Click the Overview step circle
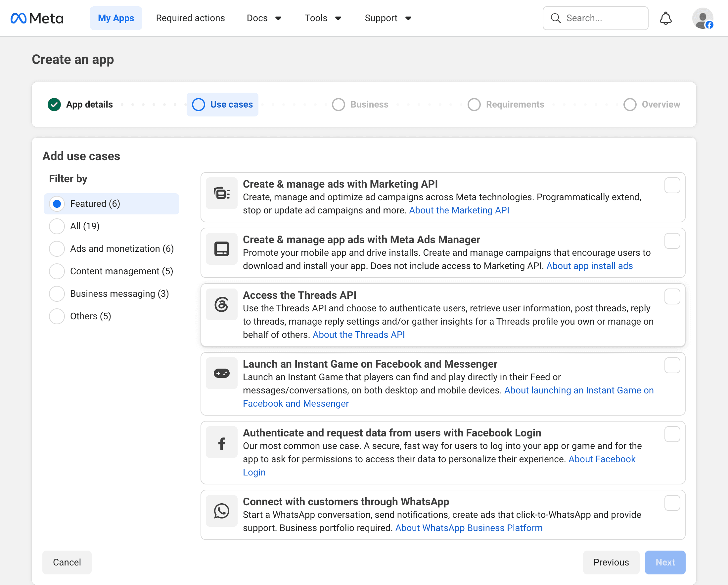728x585 pixels. coord(630,105)
